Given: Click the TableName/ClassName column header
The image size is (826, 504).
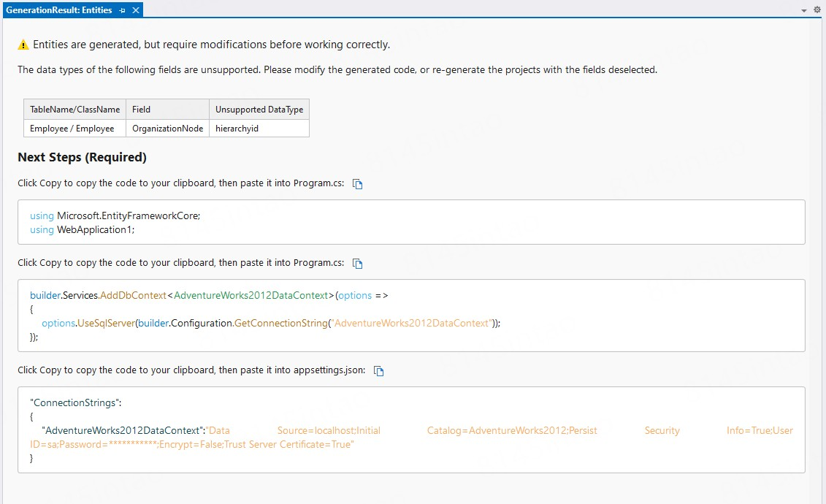Looking at the screenshot, I should [74, 110].
